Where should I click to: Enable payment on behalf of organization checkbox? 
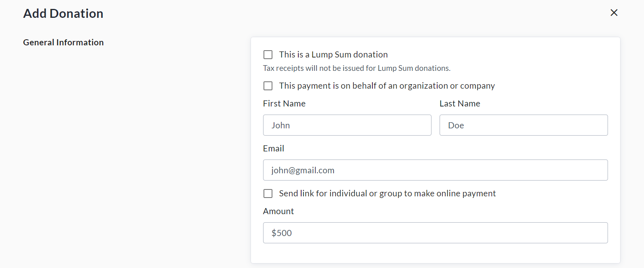pyautogui.click(x=268, y=86)
